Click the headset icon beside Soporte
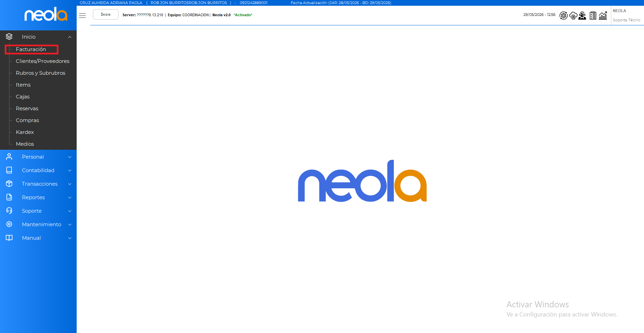The image size is (644, 333). coord(9,211)
